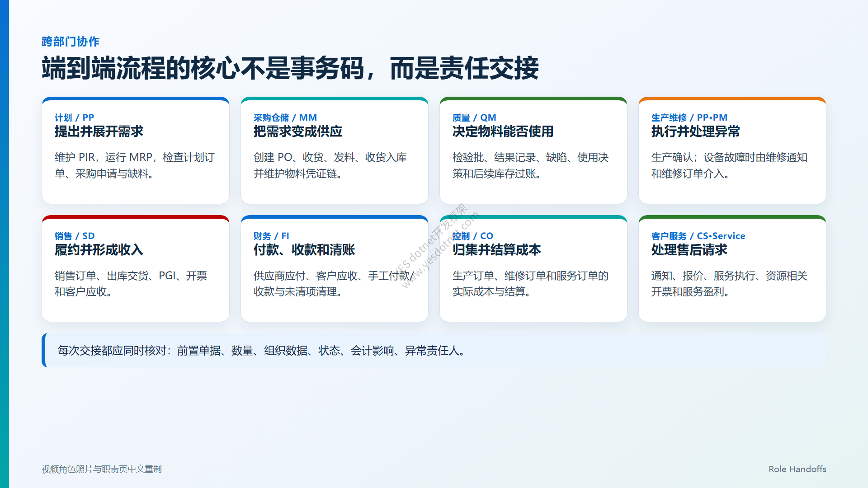Select heading 提出并展开需求
Image resolution: width=868 pixels, height=488 pixels.
[99, 131]
